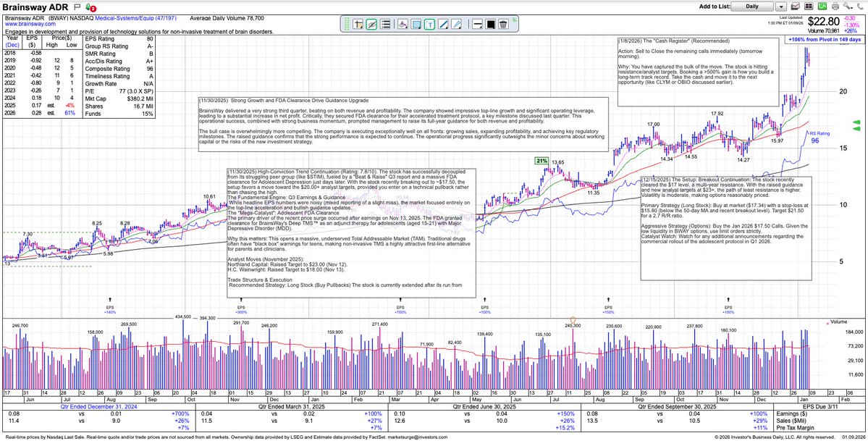The image size is (868, 441).
Task: Open the annotations list icon
Action: coord(386,24)
